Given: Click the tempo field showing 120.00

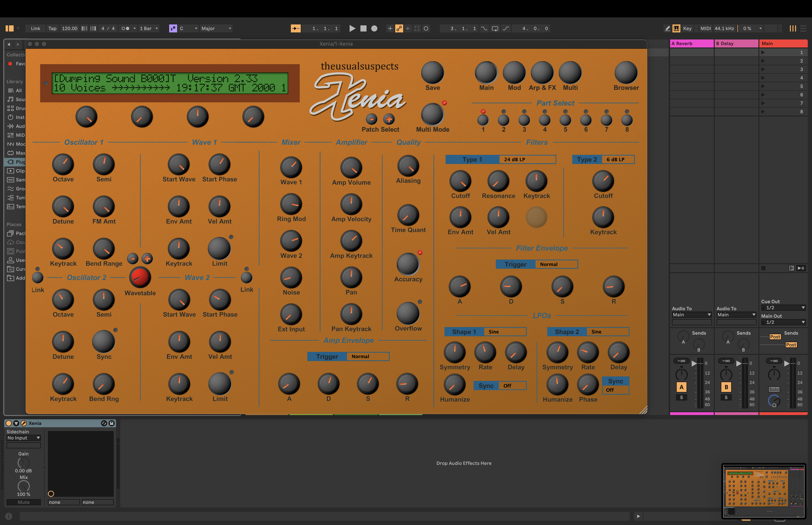Looking at the screenshot, I should (70, 29).
